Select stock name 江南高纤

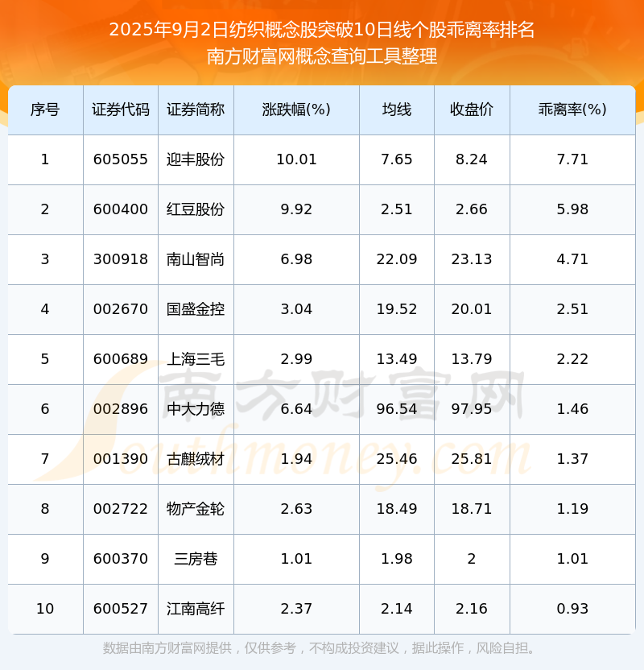point(196,609)
